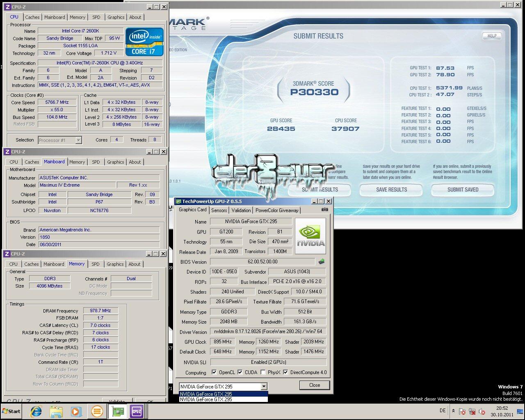Open the Start menu
The image size is (525, 420).
tap(11, 411)
